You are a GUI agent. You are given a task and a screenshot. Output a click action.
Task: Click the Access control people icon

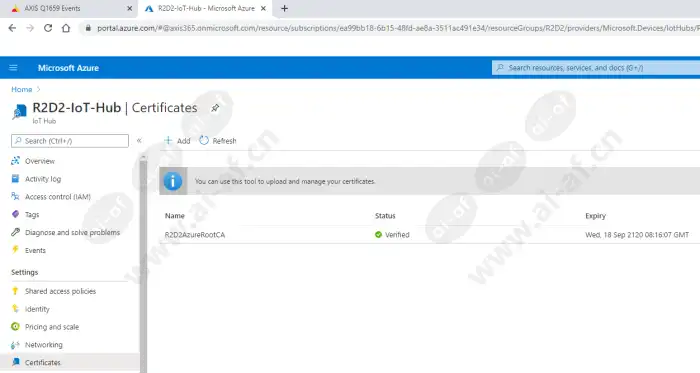point(16,196)
